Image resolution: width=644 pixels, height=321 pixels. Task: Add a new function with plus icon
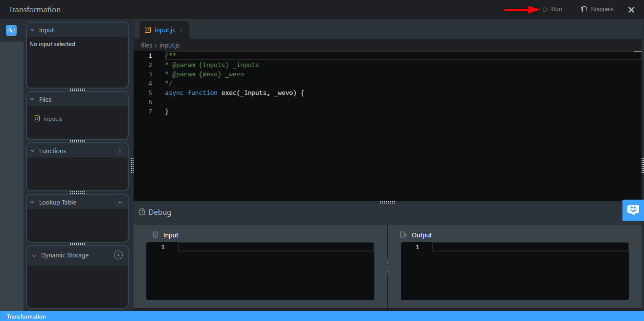pyautogui.click(x=119, y=151)
